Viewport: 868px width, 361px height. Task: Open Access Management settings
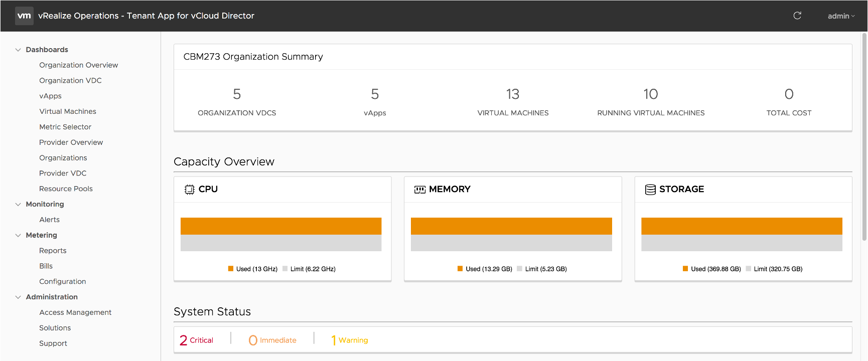75,312
